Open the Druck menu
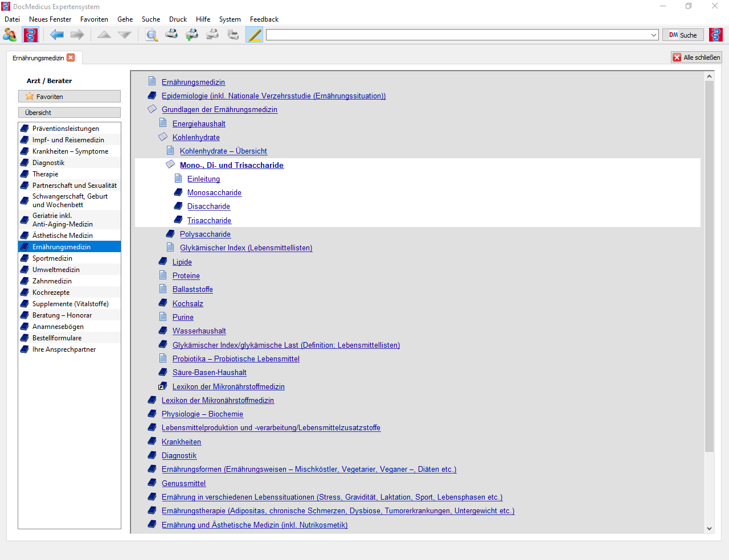Image resolution: width=729 pixels, height=560 pixels. [178, 19]
